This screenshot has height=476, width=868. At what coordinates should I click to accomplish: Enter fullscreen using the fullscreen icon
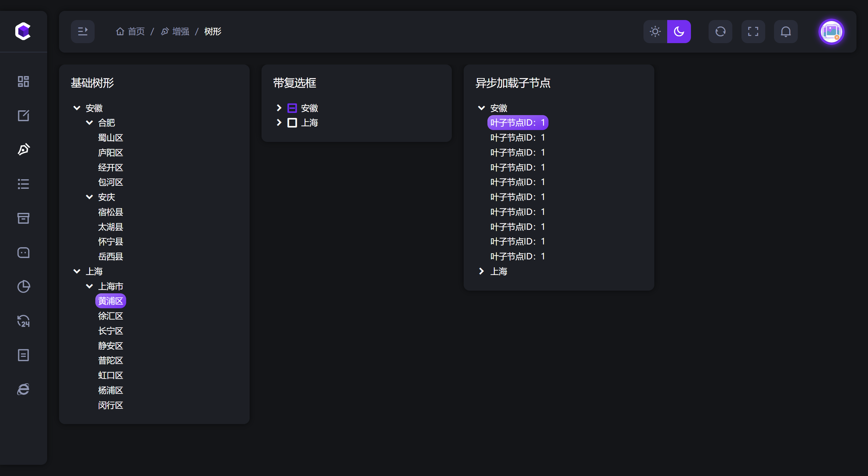pyautogui.click(x=753, y=31)
